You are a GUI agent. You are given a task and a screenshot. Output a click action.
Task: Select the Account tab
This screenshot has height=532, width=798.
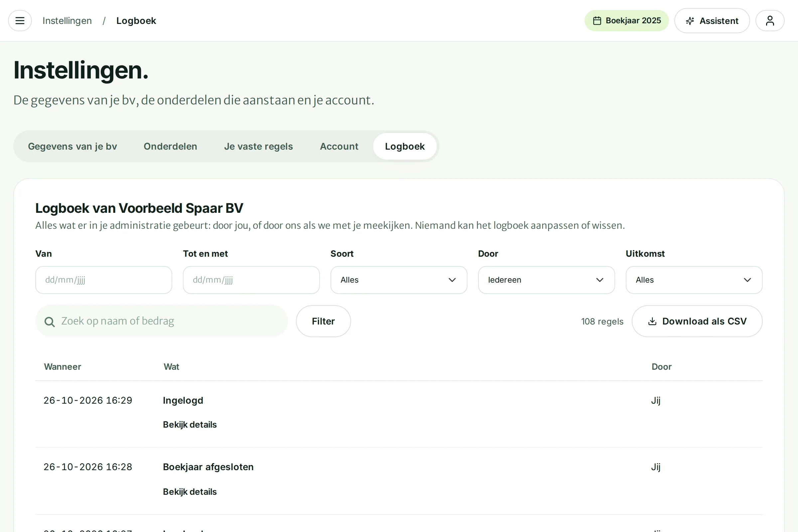[339, 146]
